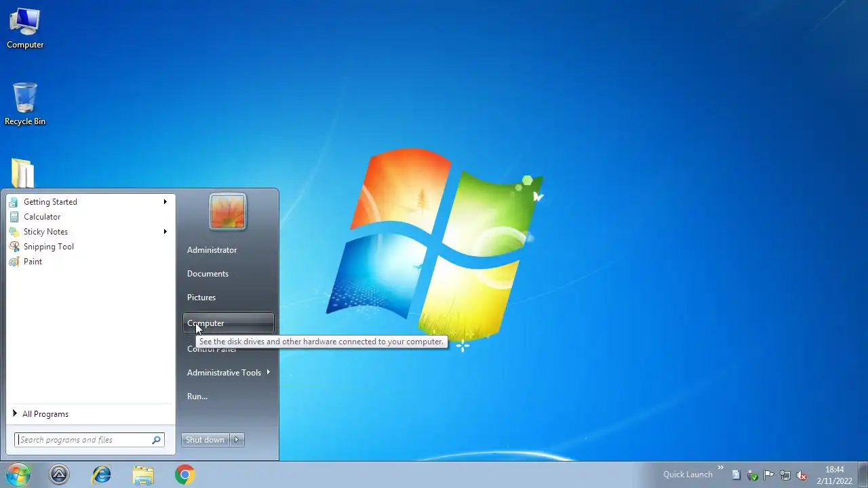Open the Action Center flag tray icon

pyautogui.click(x=768, y=475)
